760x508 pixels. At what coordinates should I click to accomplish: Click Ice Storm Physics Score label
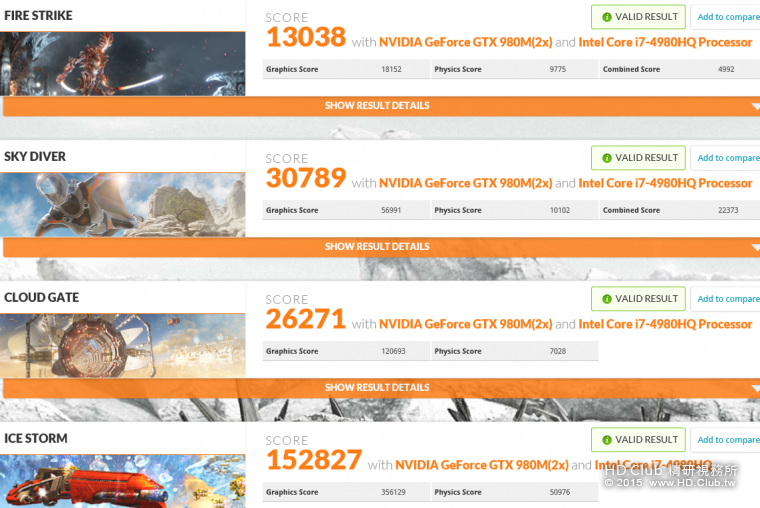click(x=458, y=492)
